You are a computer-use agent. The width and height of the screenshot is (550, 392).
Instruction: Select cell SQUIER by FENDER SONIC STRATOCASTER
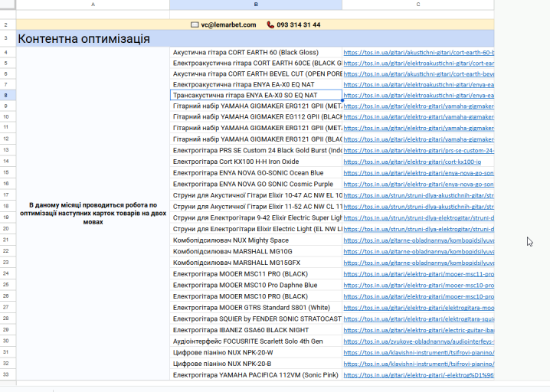256,318
